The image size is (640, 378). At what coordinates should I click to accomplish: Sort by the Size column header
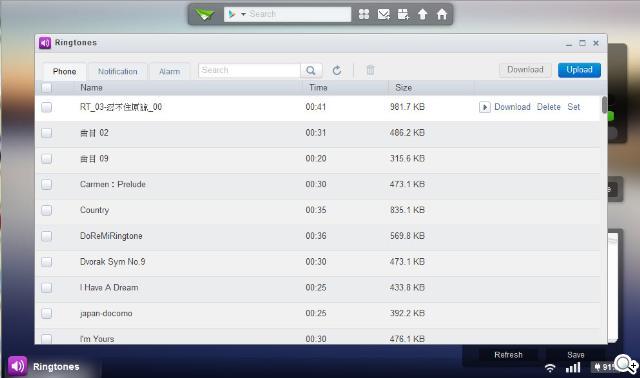click(403, 87)
